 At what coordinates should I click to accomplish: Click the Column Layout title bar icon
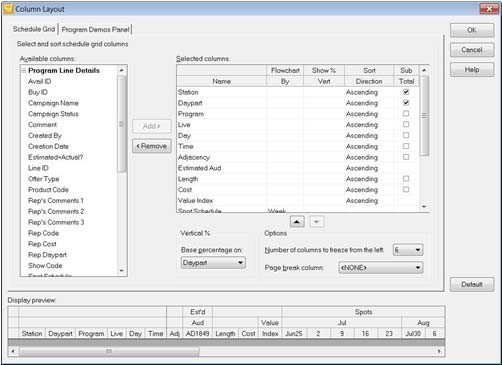(8, 9)
